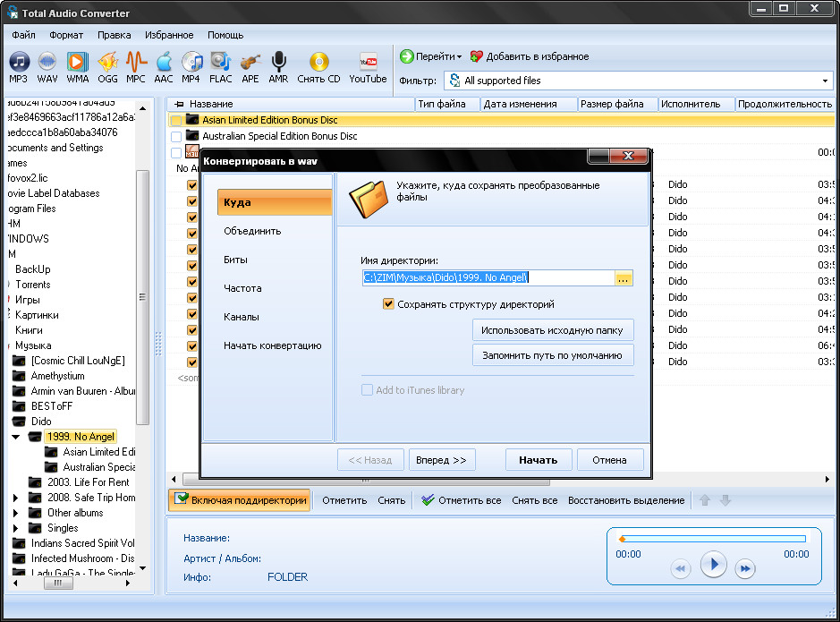Click the Имя директории path field
The image size is (840, 622).
488,278
